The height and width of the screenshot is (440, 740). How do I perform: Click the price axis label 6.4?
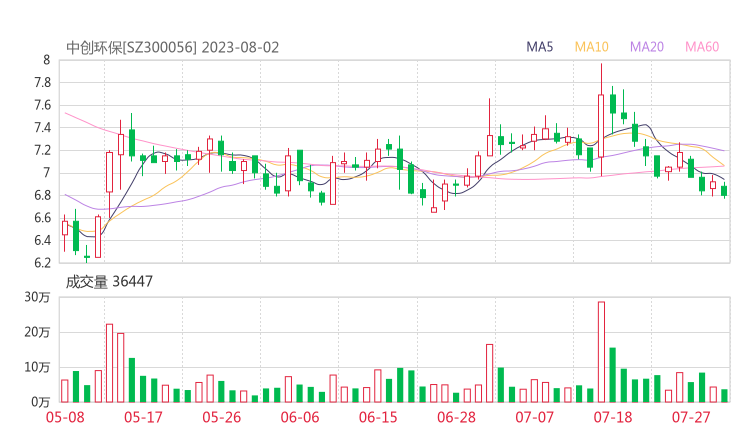[x=42, y=240]
